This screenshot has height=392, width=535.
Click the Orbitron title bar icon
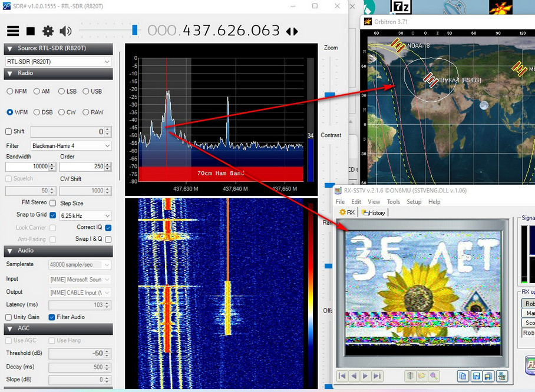pyautogui.click(x=368, y=22)
